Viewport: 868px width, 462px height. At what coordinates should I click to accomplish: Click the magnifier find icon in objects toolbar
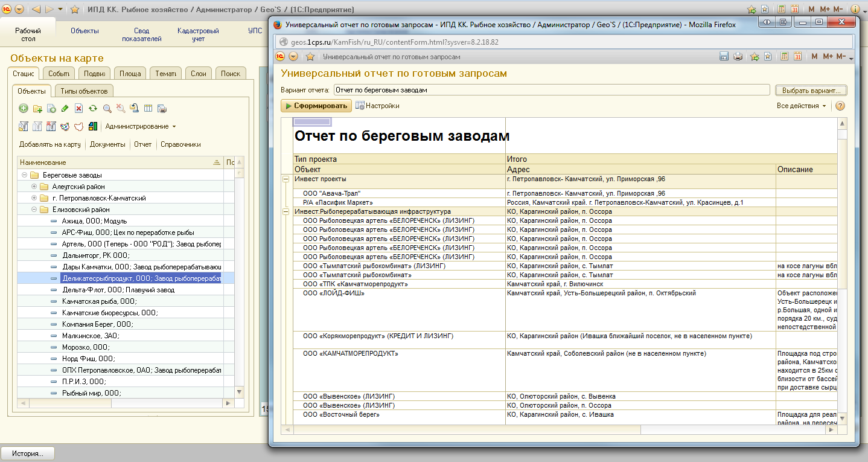pyautogui.click(x=107, y=109)
